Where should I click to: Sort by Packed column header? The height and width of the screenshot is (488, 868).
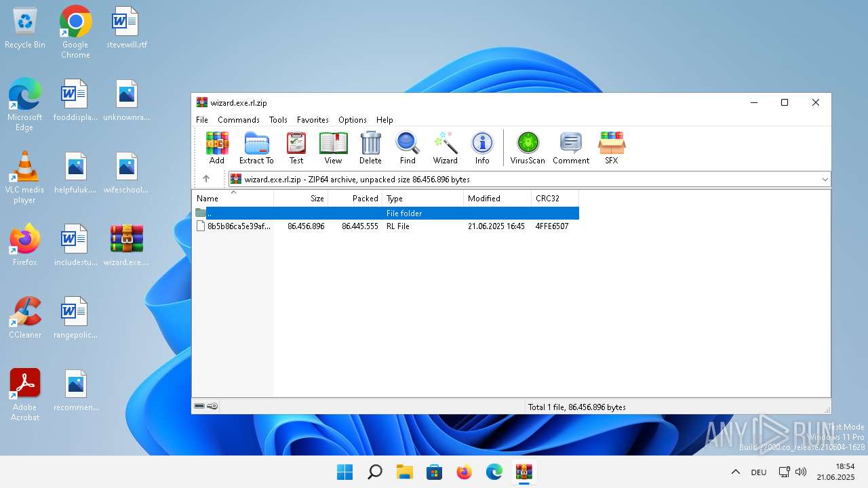355,199
